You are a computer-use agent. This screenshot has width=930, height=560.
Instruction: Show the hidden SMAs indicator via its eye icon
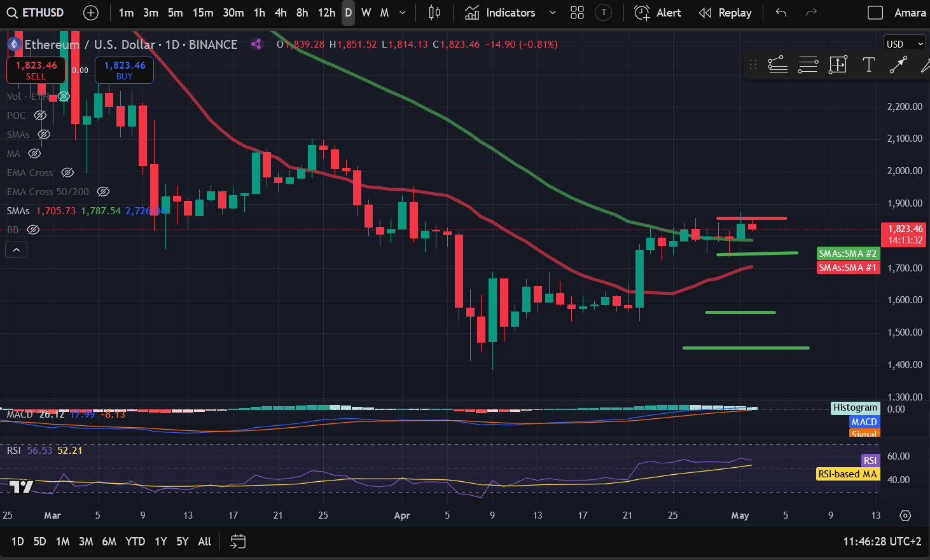pos(44,135)
